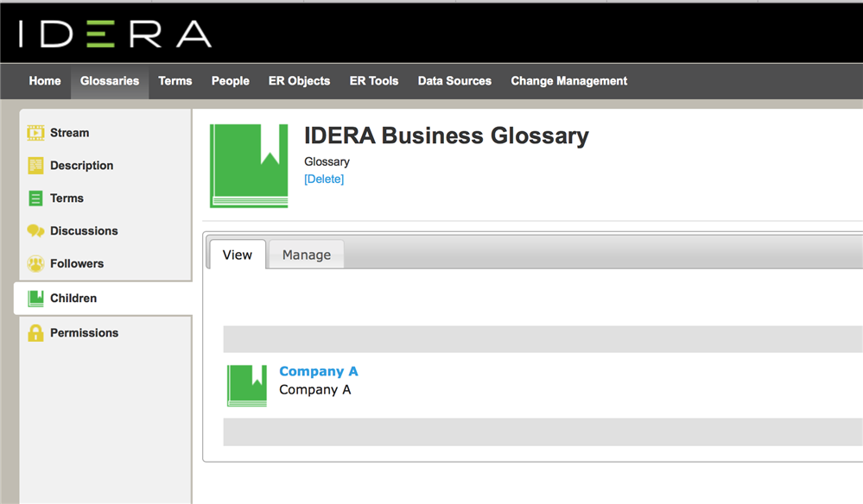This screenshot has height=504, width=863.
Task: Click the [Delete] link under Glossary
Action: 324,180
